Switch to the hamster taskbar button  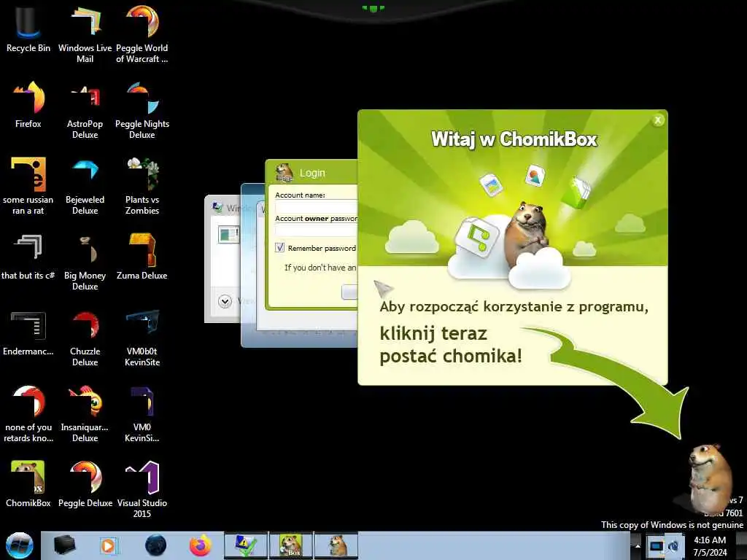pyautogui.click(x=336, y=545)
